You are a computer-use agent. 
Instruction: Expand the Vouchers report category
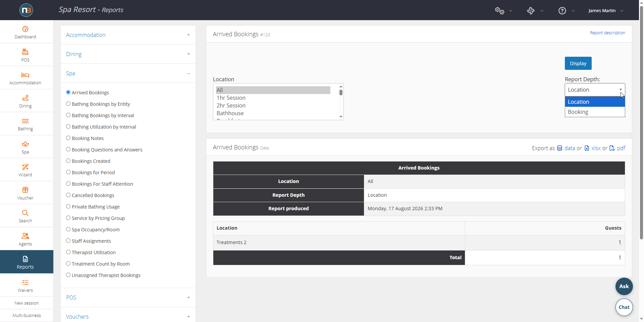[128, 317]
